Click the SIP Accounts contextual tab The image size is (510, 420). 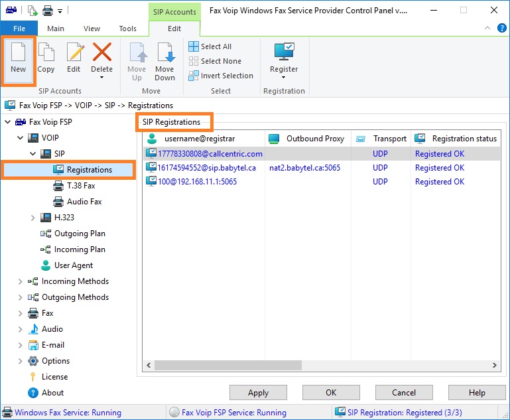174,12
